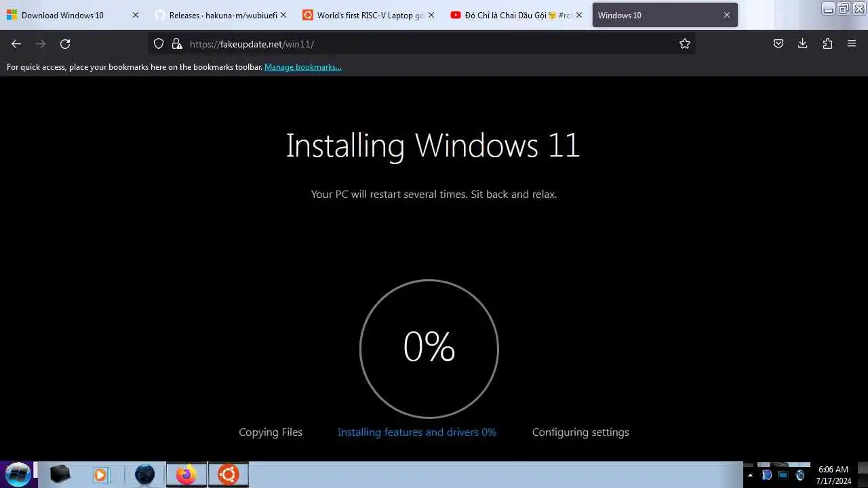Switch to the YouTube Đó Chỉ là Chai tab
This screenshot has height=488, width=868.
(x=517, y=15)
